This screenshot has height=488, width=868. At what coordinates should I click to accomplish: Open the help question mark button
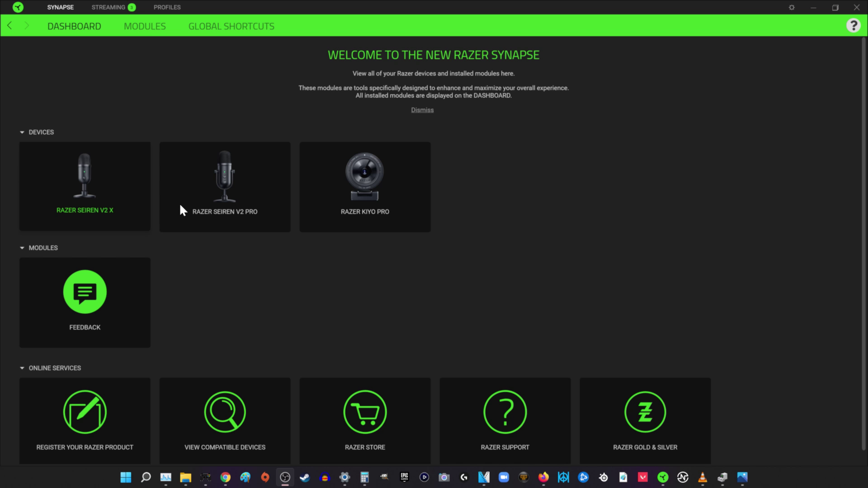[853, 25]
